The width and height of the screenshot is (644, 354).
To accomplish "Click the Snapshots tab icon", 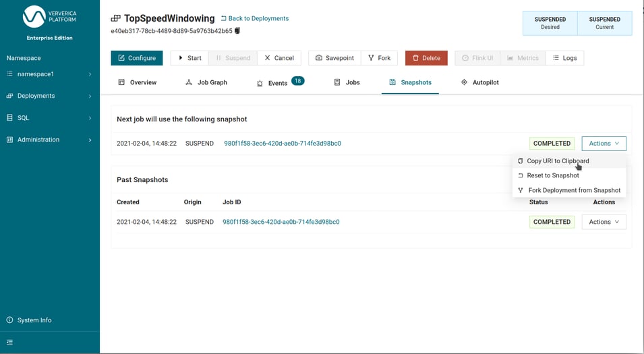I will tap(392, 82).
